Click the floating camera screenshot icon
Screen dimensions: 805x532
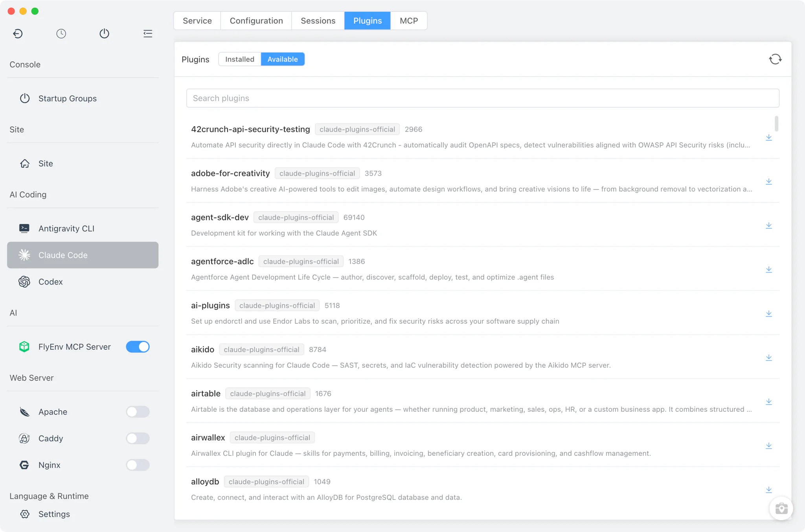[x=781, y=508]
